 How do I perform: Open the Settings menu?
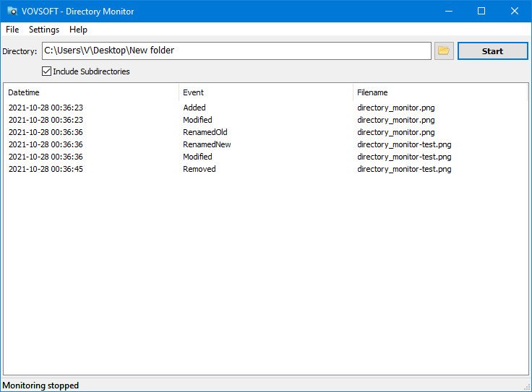point(44,30)
